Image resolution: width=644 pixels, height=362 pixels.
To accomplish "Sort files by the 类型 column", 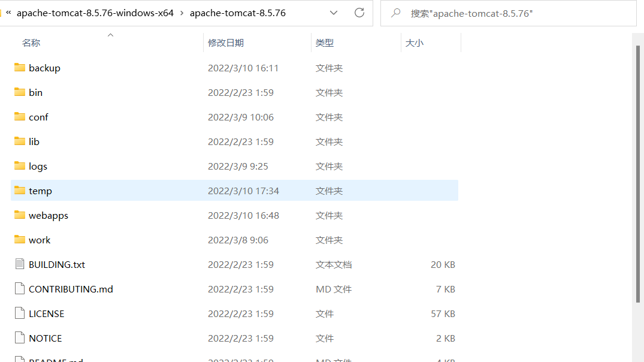I will click(x=325, y=43).
